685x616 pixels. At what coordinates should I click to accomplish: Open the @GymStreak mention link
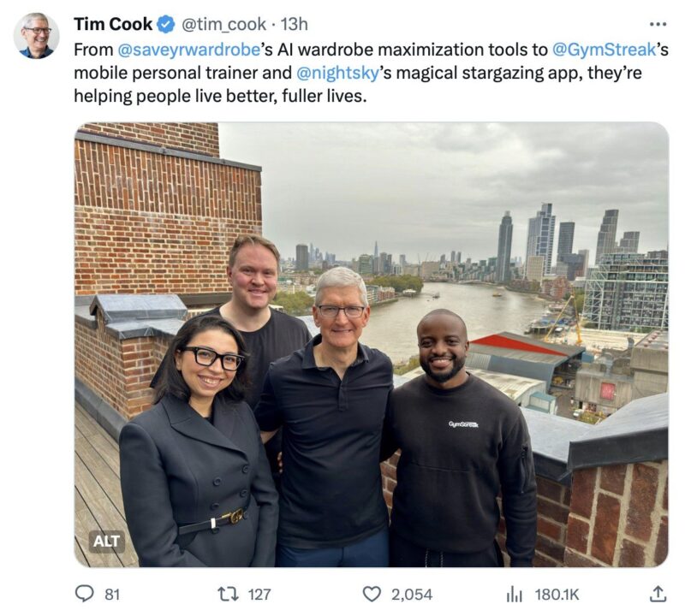pyautogui.click(x=605, y=50)
